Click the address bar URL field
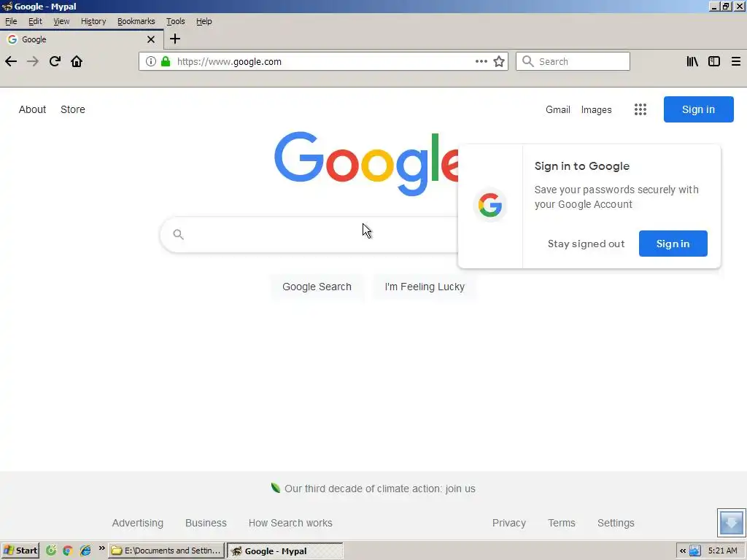The image size is (747, 560). [324, 61]
